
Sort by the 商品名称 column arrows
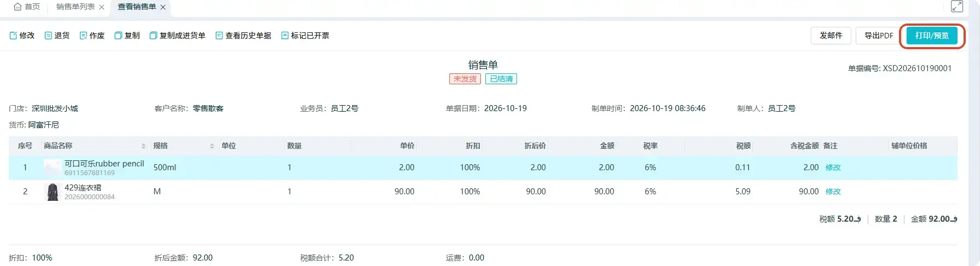coord(144,146)
